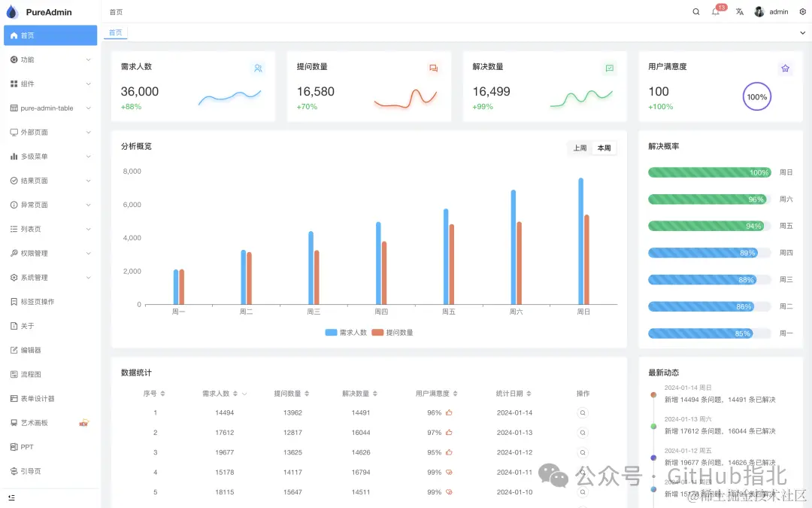Open 引导页 in the sidebar
Viewport: 812px width, 508px height.
(x=50, y=471)
